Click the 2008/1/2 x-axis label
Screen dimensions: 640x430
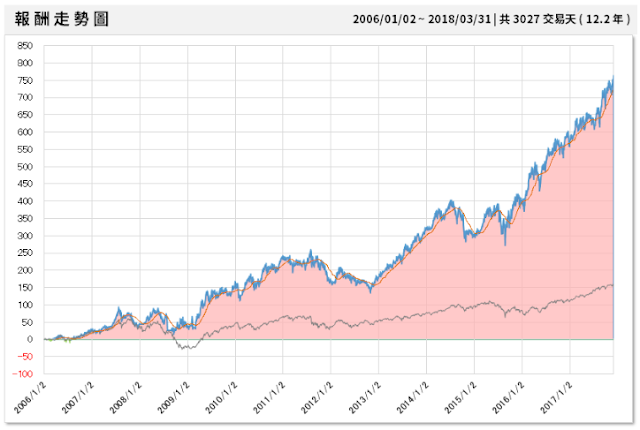(126, 398)
